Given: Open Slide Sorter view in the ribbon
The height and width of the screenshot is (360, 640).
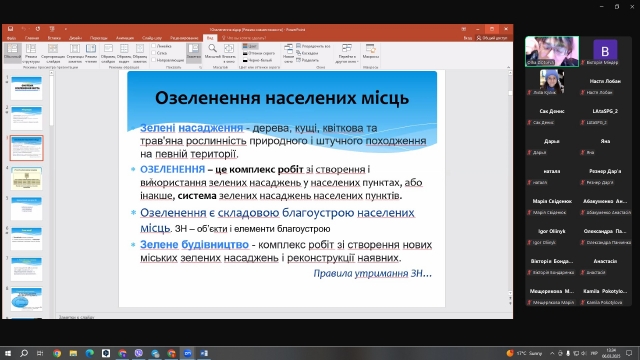Looking at the screenshot, I should tap(53, 53).
